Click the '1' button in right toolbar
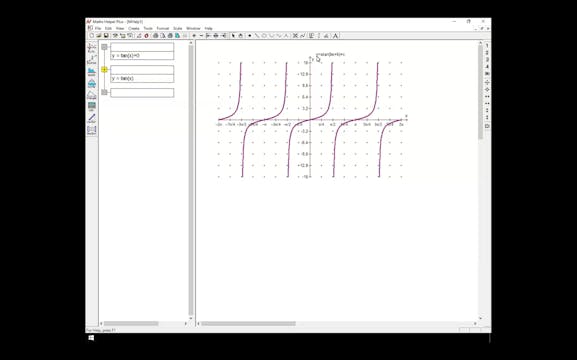 (487, 46)
